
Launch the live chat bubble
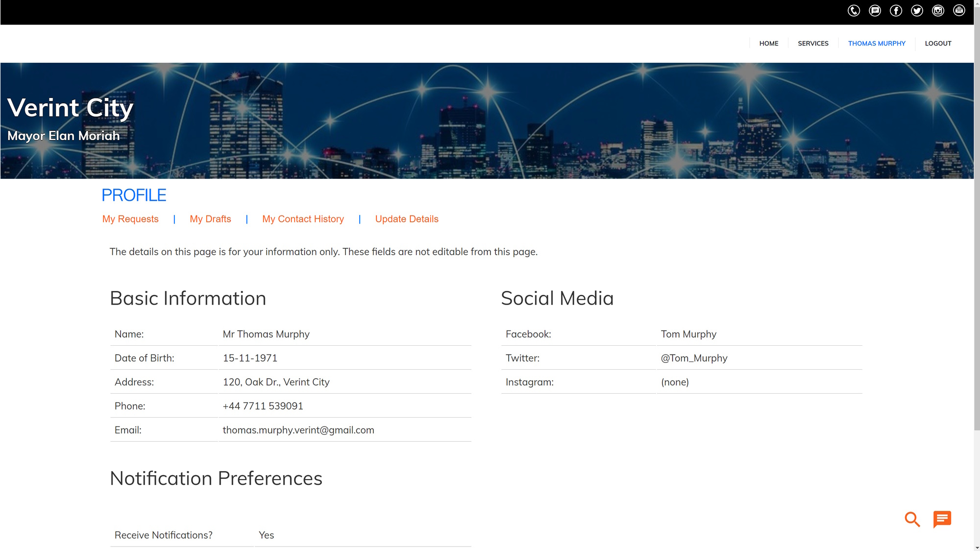point(941,519)
